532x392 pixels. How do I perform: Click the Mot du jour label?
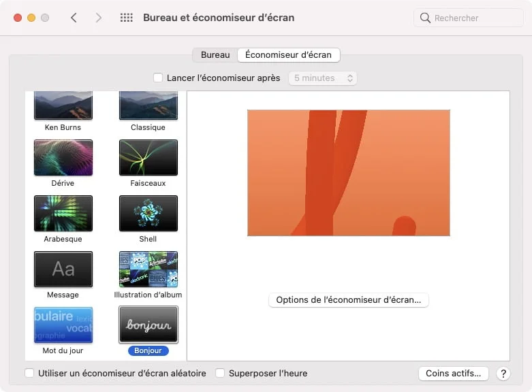coord(63,350)
